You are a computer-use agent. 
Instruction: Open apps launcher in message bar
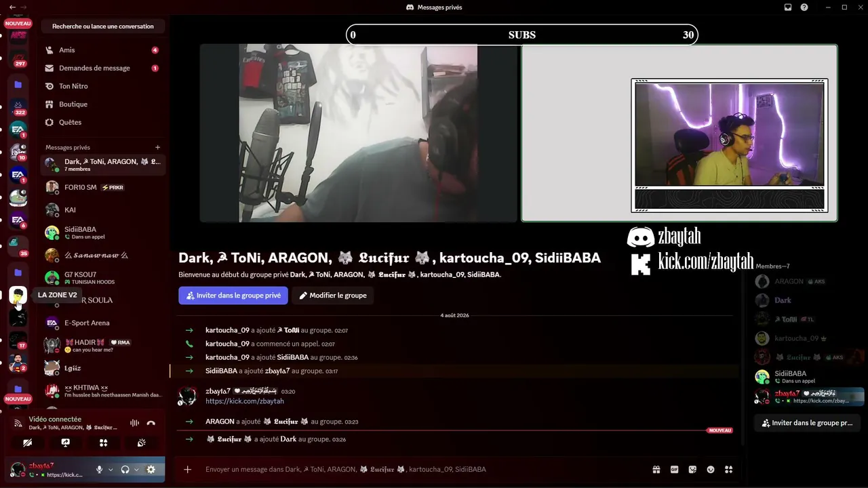pos(729,469)
